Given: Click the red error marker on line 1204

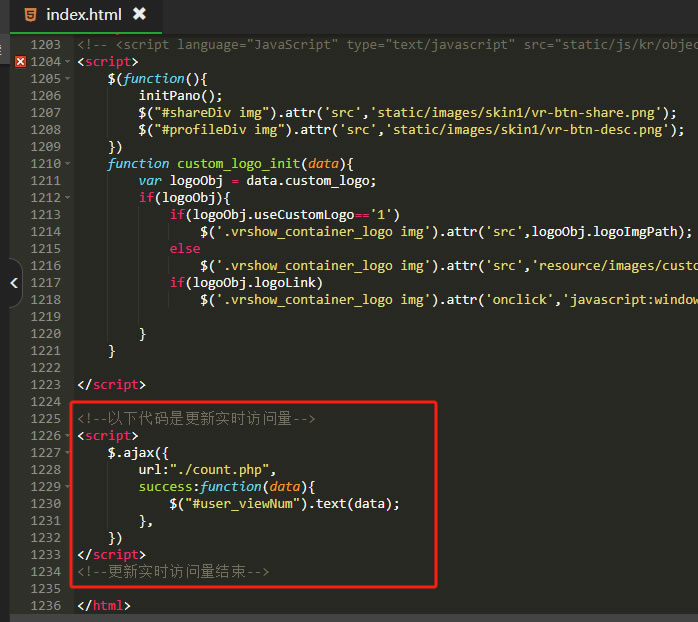Looking at the screenshot, I should [x=20, y=62].
